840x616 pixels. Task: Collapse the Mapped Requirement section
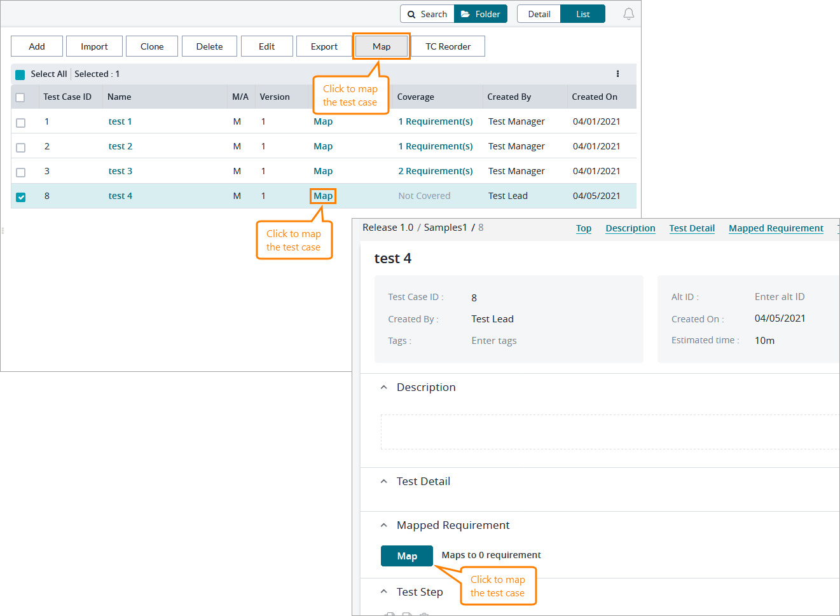click(383, 525)
